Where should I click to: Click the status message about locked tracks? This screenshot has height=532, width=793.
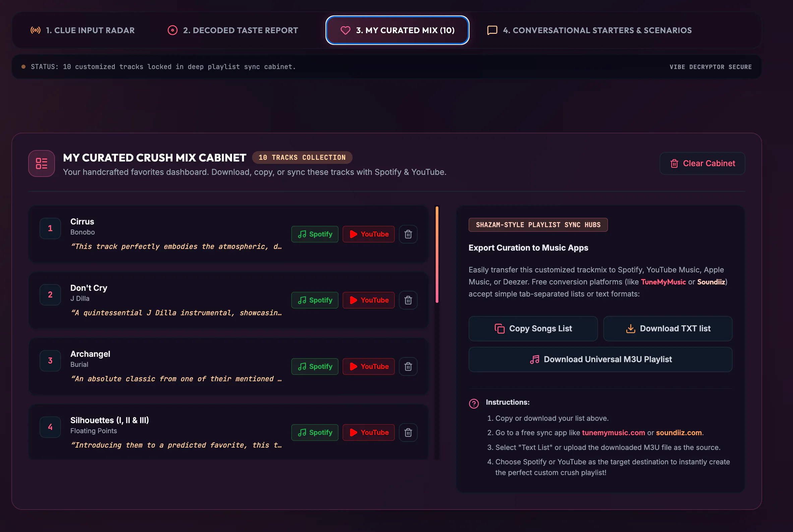163,67
